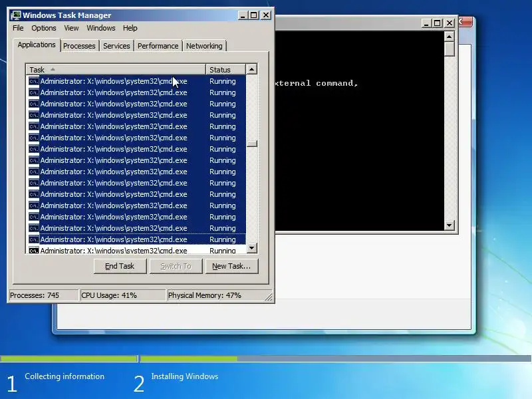Open the Help menu
Screen dimensions: 532x399
(x=130, y=28)
